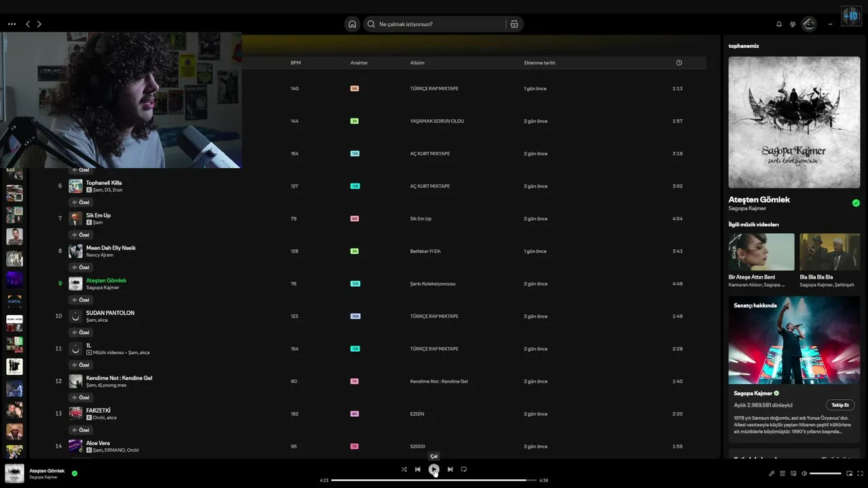Open the lyrics microphone icon
868x488 pixels.
pyautogui.click(x=772, y=473)
